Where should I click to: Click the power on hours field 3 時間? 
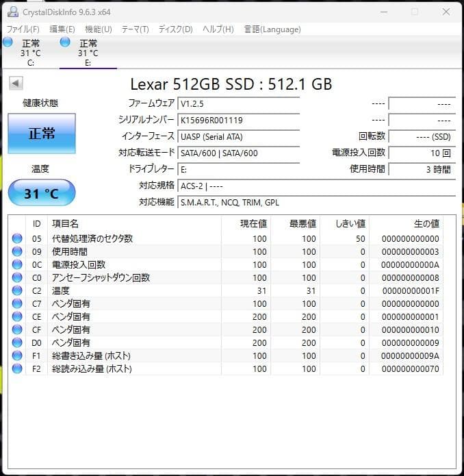422,169
